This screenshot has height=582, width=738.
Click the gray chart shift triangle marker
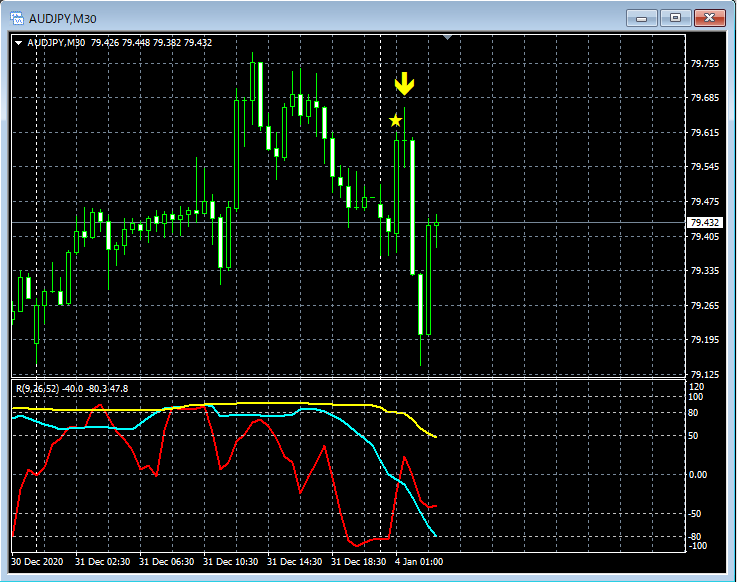coord(449,38)
